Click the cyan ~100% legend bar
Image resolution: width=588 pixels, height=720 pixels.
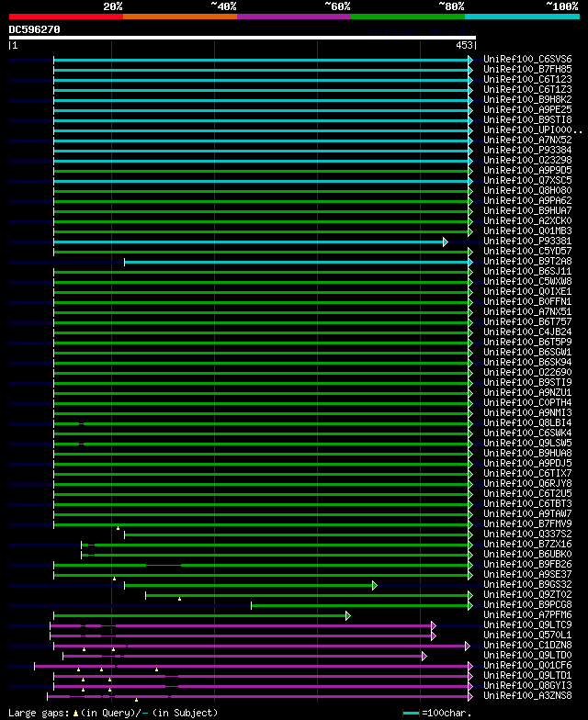click(x=522, y=17)
